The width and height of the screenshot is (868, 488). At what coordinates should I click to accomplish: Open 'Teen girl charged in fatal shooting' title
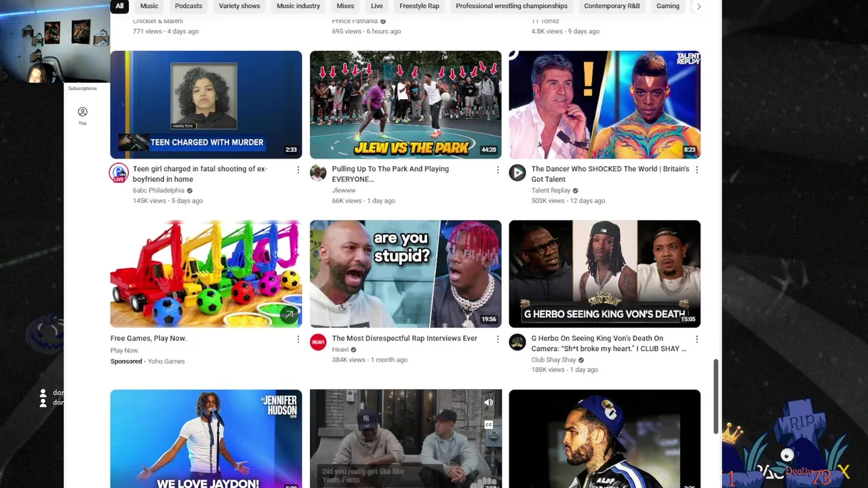(200, 174)
